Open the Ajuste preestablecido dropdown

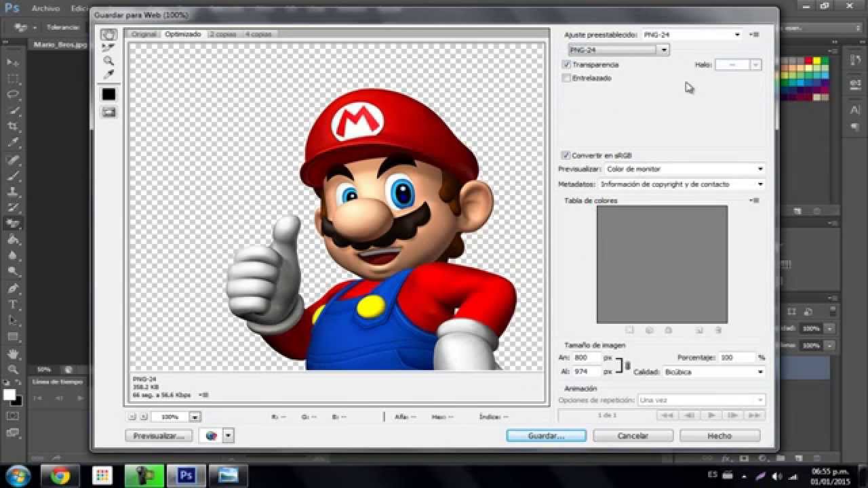point(692,34)
